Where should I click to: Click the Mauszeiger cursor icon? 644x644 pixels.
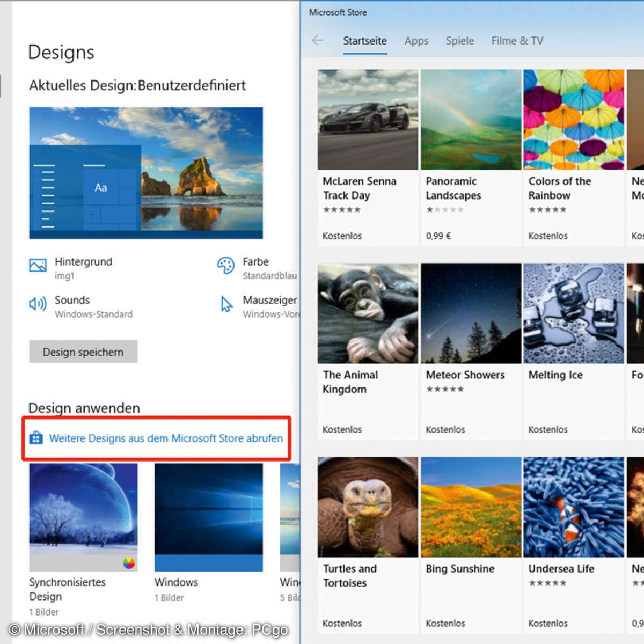tap(226, 304)
